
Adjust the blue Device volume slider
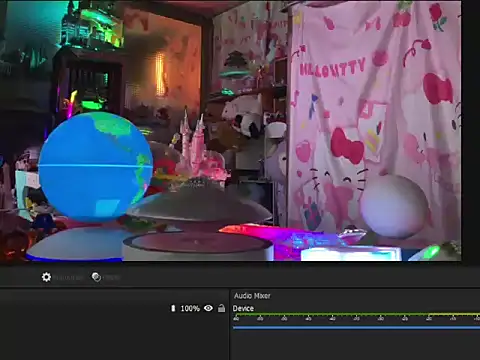pos(356,328)
